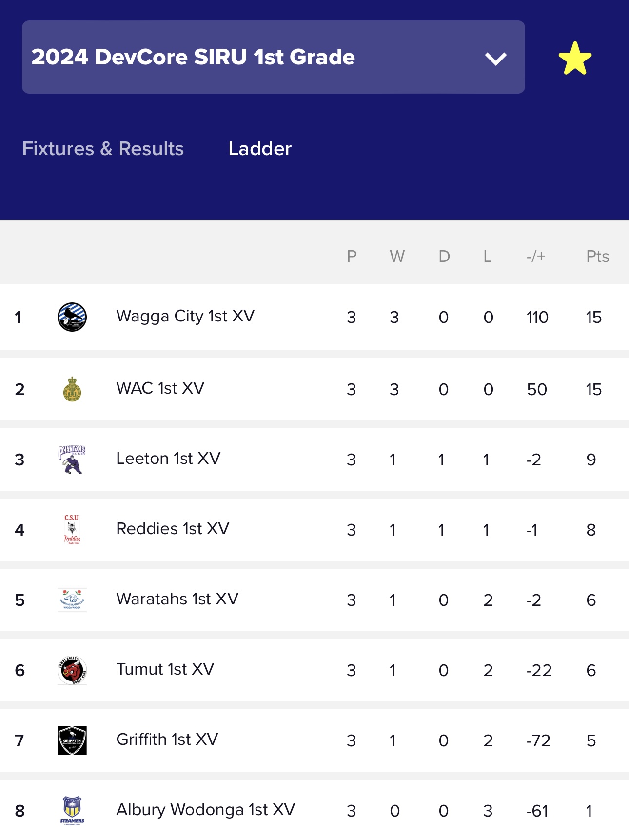
Task: Tap the Griffith Blacks shield logo
Action: pyautogui.click(x=72, y=740)
